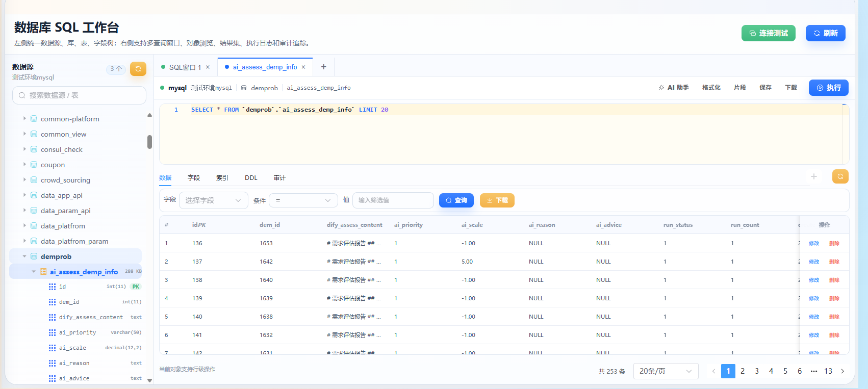Viewport: 868px width, 389px height.
Task: Open the condition operator dropdown
Action: coord(303,200)
